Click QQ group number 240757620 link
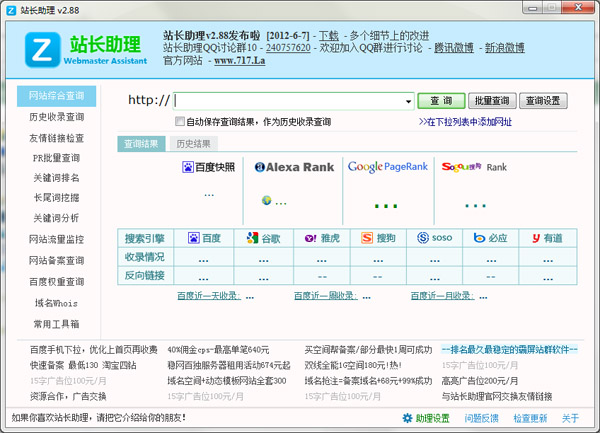Image resolution: width=600 pixels, height=433 pixels. click(x=288, y=48)
